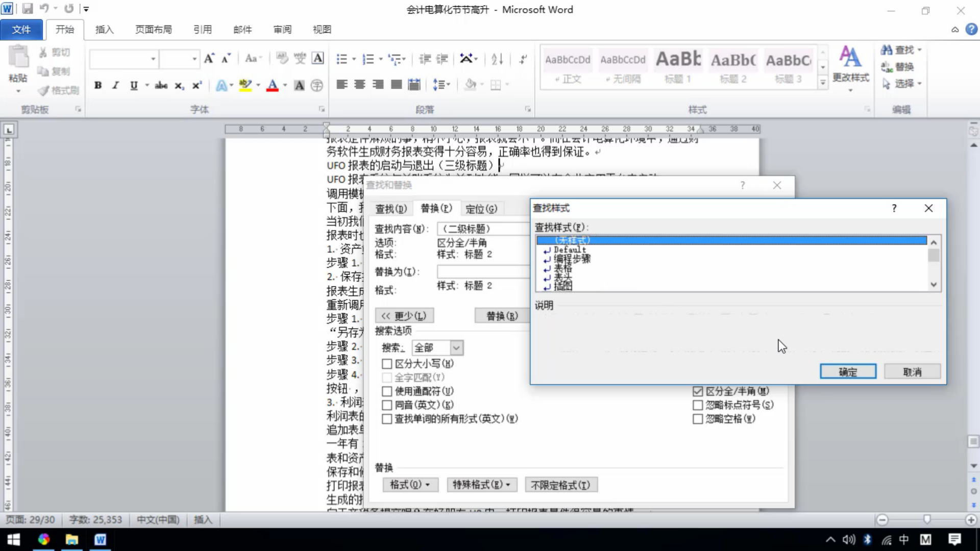Switch to the 插入 ribbon tab

[104, 30]
